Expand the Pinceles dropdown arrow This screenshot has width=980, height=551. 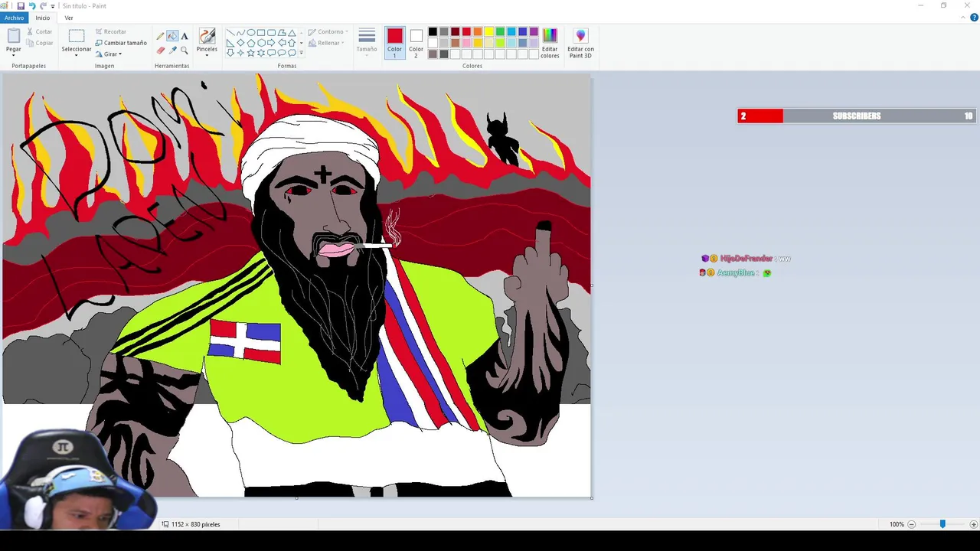coord(207,56)
